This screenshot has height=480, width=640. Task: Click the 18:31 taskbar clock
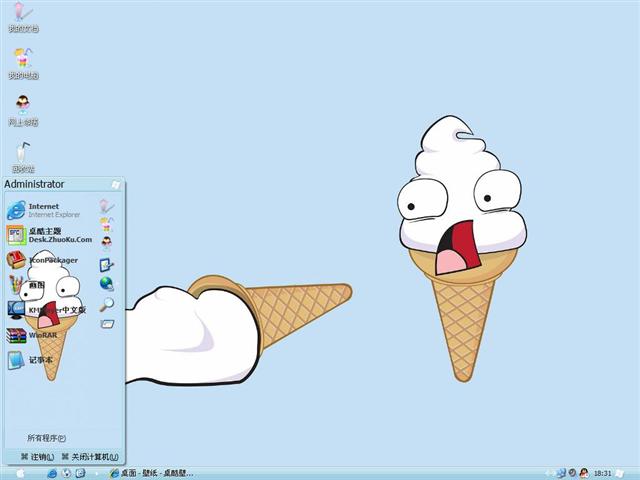[602, 473]
